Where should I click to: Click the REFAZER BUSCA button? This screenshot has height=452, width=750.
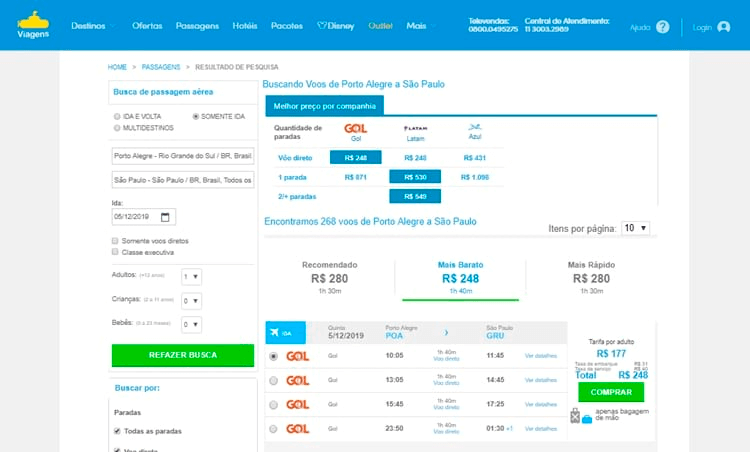point(183,355)
